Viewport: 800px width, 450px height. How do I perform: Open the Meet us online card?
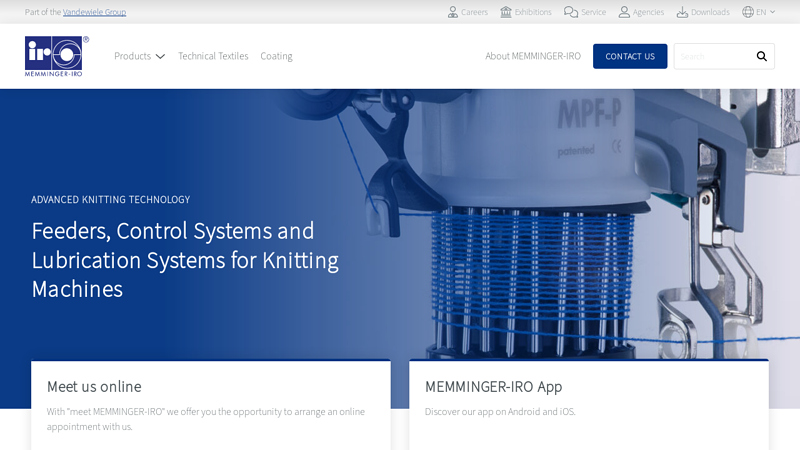click(211, 405)
